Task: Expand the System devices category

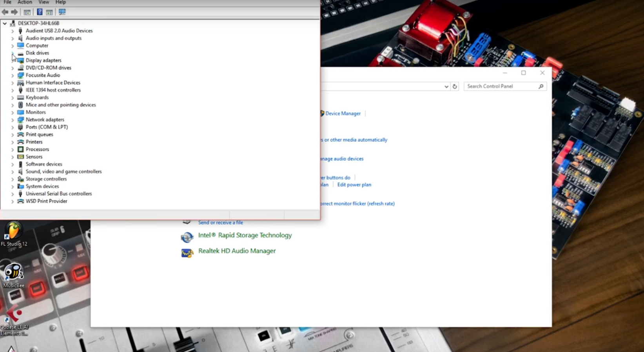Action: tap(12, 187)
